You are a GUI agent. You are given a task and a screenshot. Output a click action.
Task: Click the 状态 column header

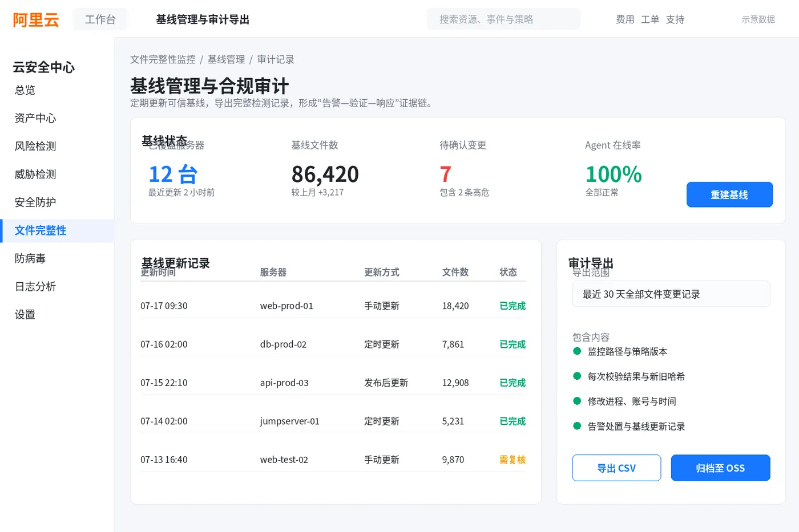pyautogui.click(x=508, y=272)
